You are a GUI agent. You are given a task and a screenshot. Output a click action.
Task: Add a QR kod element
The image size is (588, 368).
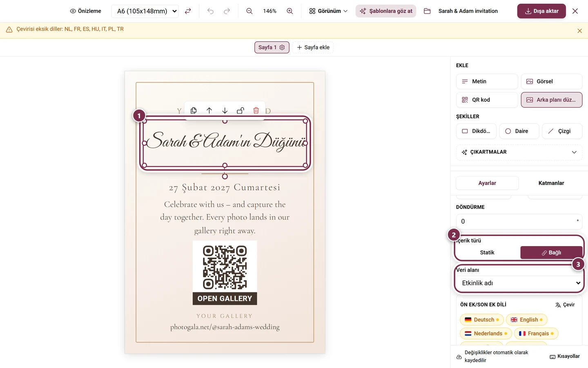(x=487, y=100)
